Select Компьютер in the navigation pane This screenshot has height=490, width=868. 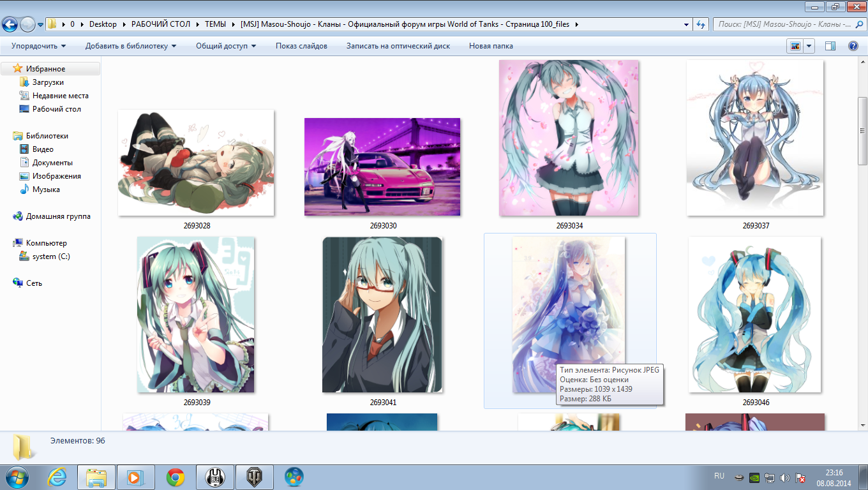[46, 243]
